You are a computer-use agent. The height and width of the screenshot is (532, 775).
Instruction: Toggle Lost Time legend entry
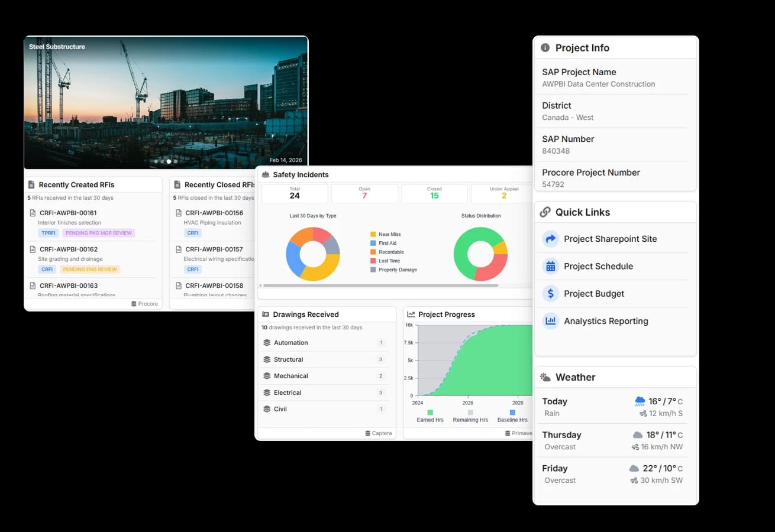pos(385,261)
